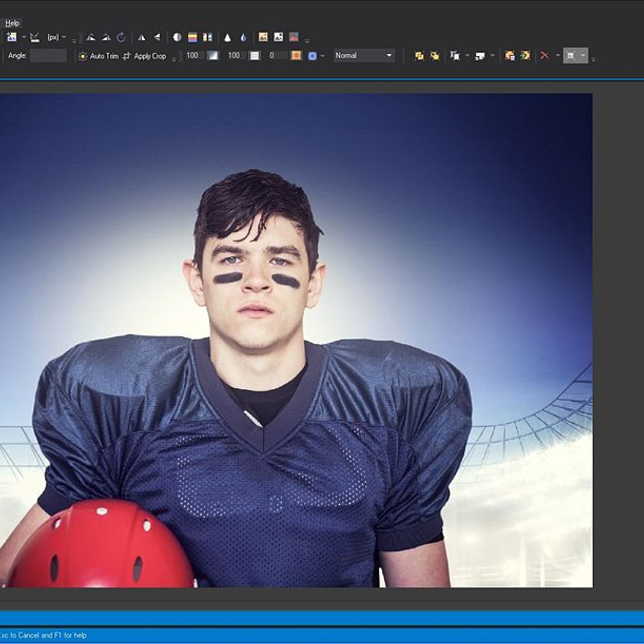Select the blue water drop blur icon
Viewport: 644px width, 644px height.
click(243, 38)
